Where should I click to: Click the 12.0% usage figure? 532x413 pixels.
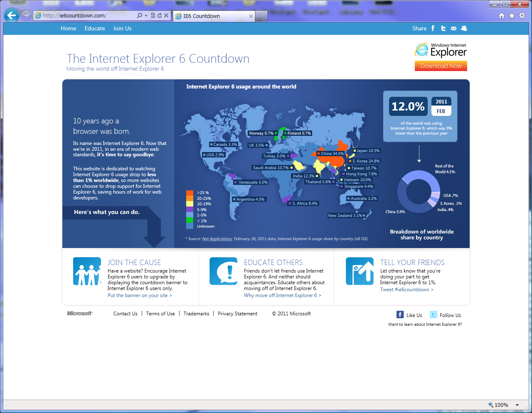point(408,107)
